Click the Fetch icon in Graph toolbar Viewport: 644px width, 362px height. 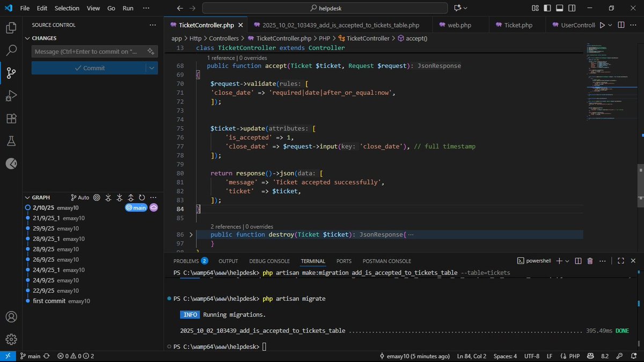click(x=108, y=197)
